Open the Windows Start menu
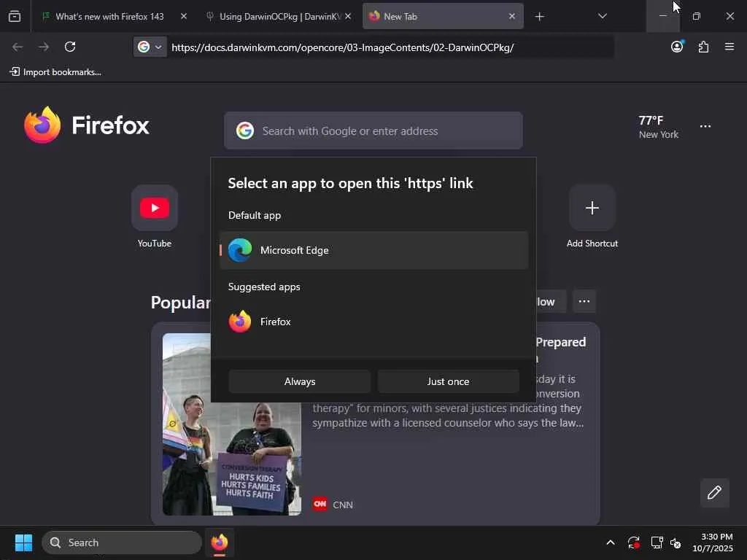This screenshot has height=560, width=747. 23,542
